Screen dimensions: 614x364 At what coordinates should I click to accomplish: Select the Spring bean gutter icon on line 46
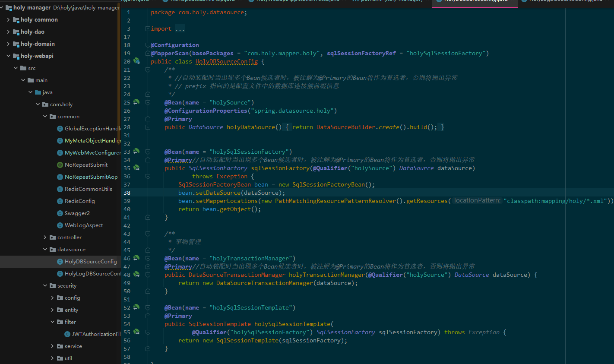click(x=137, y=258)
